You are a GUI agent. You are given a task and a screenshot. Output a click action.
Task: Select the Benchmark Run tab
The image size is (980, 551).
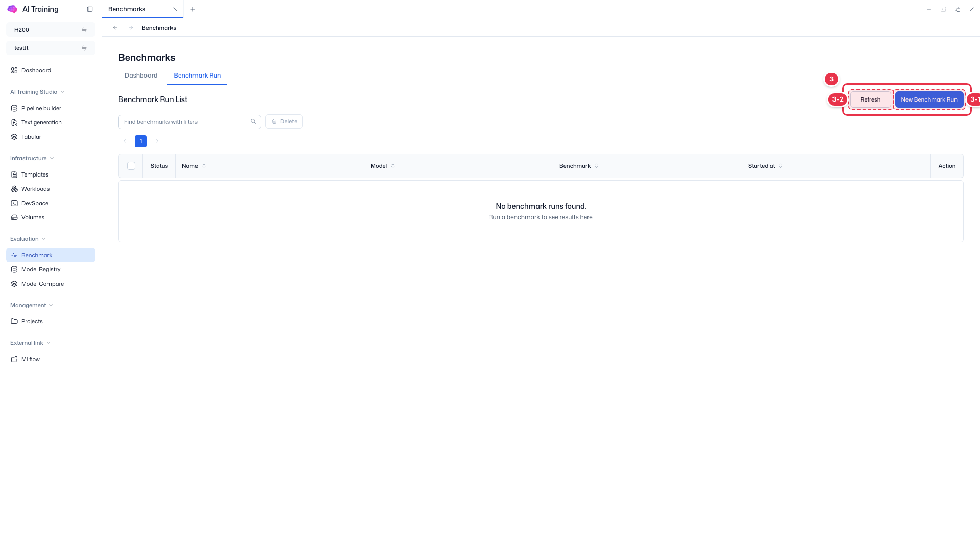[x=197, y=76]
